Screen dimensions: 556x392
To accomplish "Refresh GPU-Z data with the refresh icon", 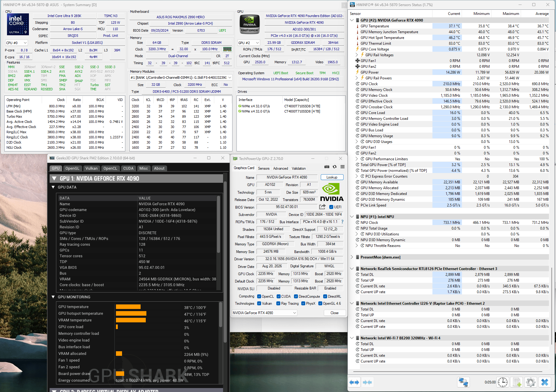I will point(334,167).
